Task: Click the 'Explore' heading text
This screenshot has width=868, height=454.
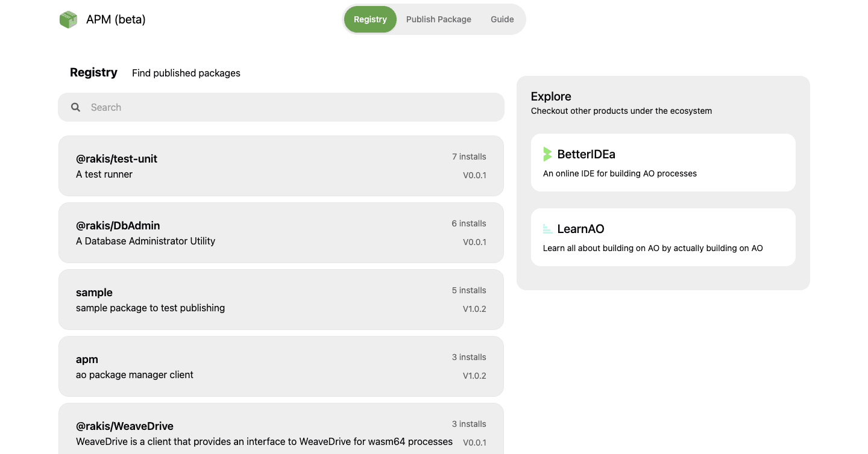Action: point(551,96)
